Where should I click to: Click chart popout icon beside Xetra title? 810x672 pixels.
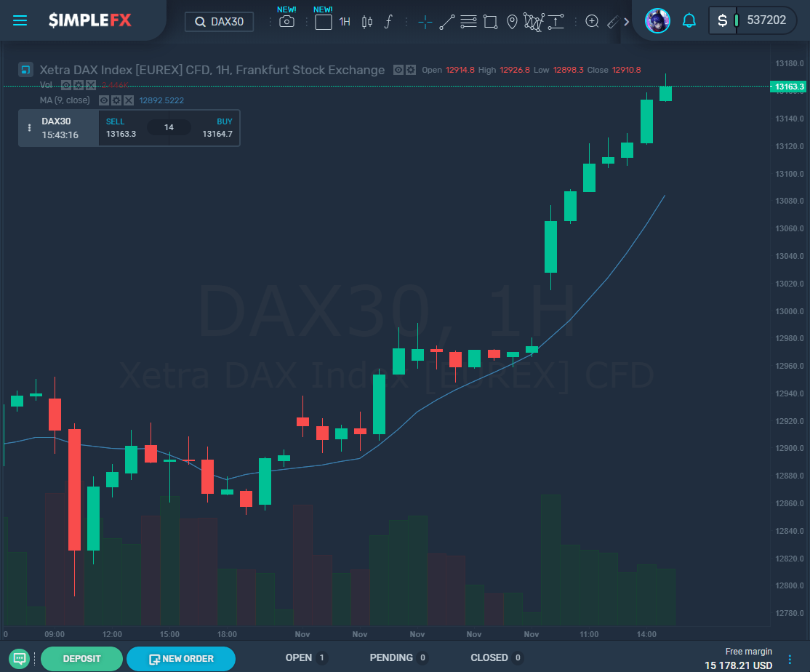coord(26,69)
